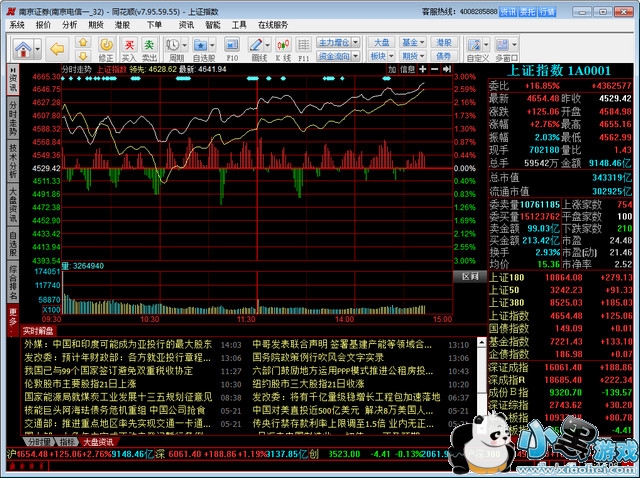Expand the 画线 dropdown arrow
Screen dimensions: 640x478
[268, 45]
